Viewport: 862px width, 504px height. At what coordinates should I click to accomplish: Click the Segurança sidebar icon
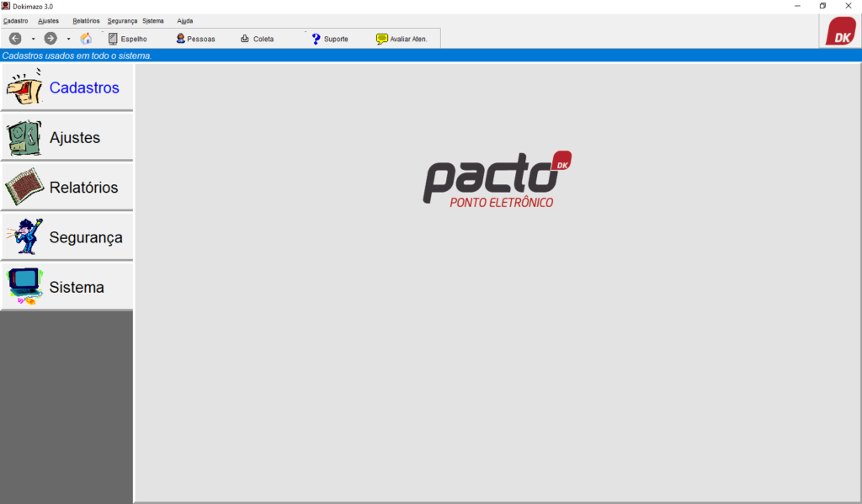tap(24, 236)
